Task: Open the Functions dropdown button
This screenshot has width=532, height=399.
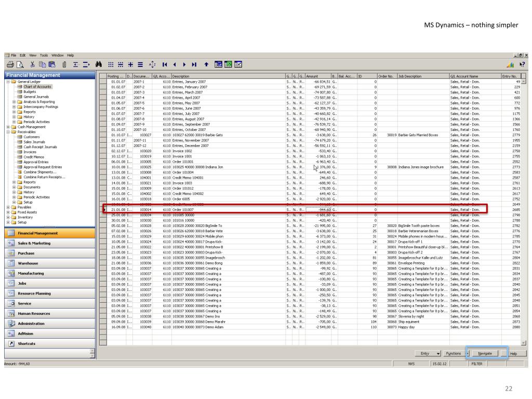Action: click(455, 353)
